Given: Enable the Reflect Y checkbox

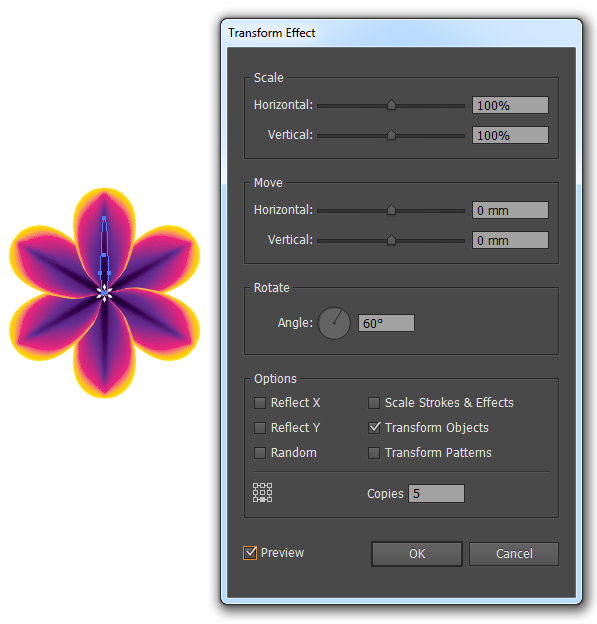Looking at the screenshot, I should [260, 428].
